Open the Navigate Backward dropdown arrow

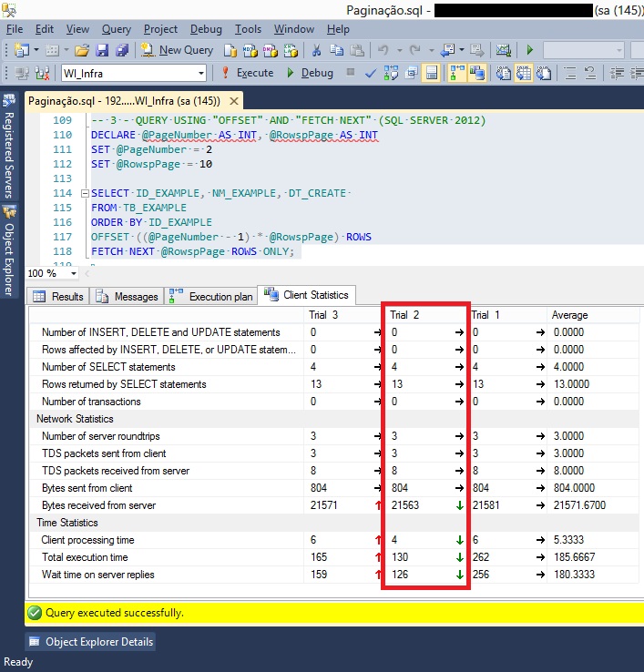(462, 50)
